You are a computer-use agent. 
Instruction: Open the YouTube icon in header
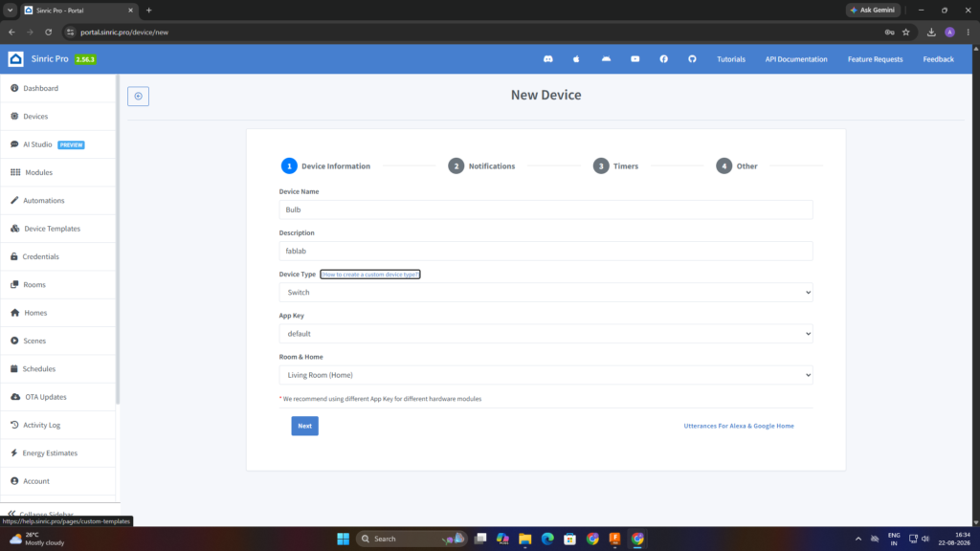click(x=635, y=58)
